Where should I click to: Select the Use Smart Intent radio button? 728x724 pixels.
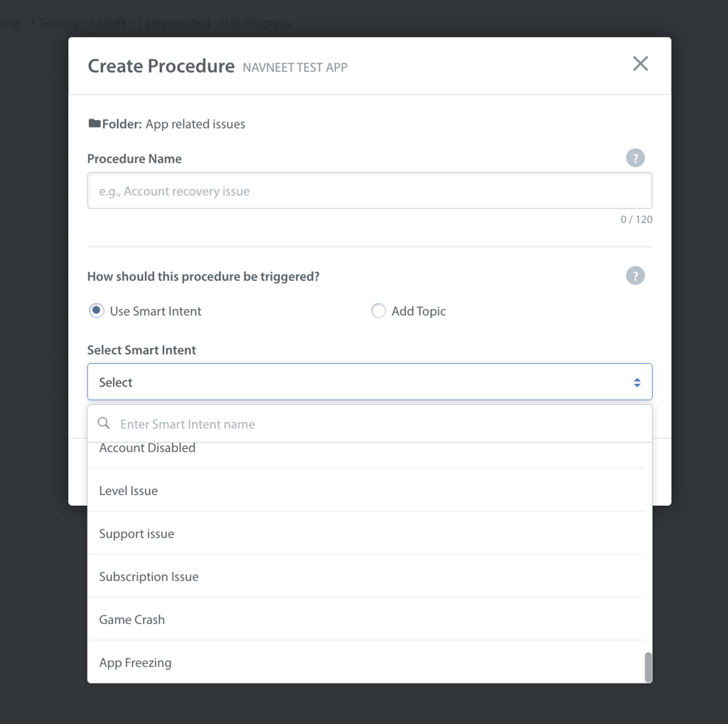(x=96, y=311)
